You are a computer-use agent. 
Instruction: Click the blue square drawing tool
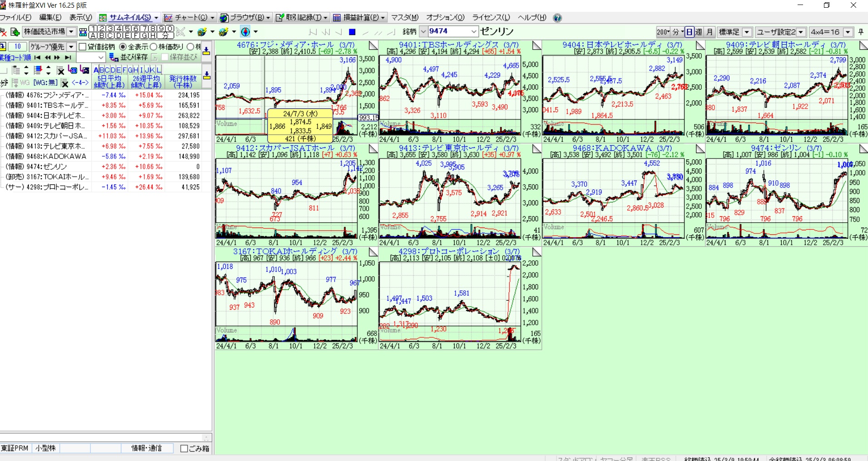(x=352, y=32)
